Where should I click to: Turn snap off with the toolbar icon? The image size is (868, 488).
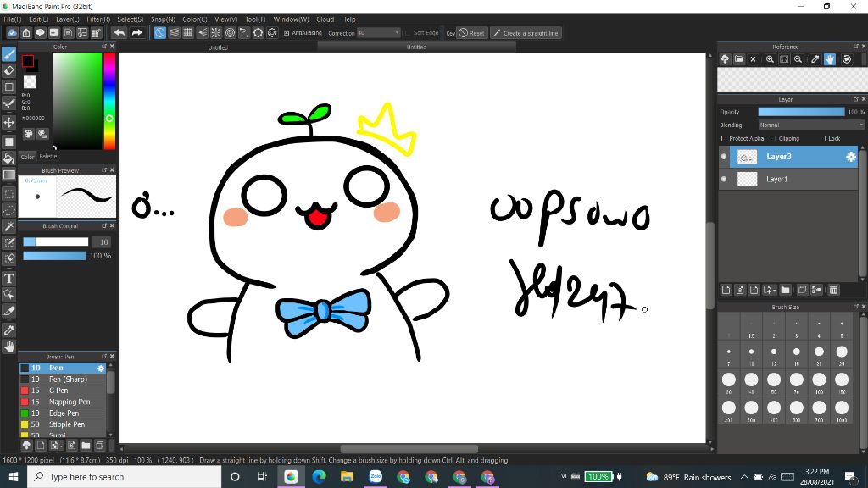coord(159,33)
